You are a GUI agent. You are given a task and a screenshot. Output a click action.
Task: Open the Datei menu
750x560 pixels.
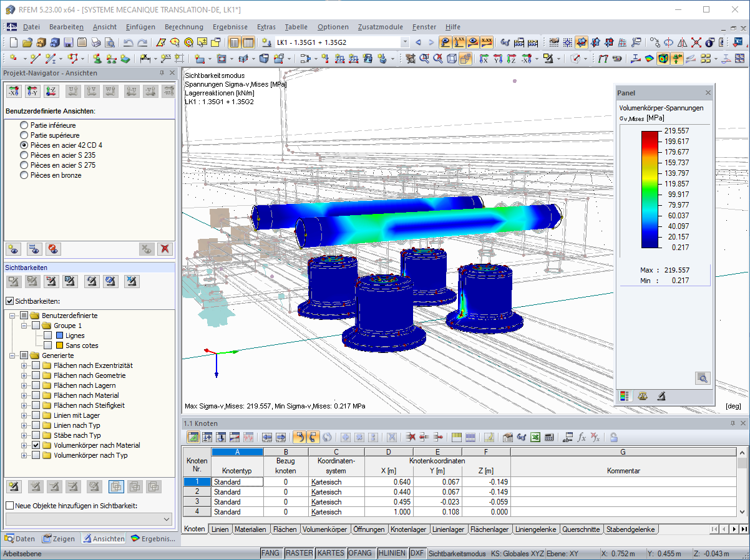coord(31,27)
